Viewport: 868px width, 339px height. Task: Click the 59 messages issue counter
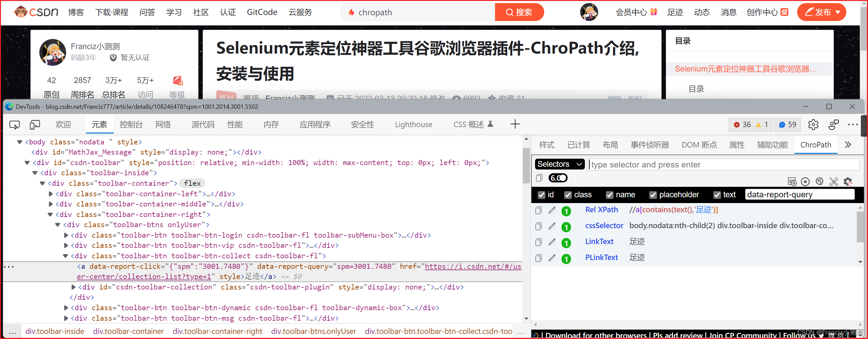(x=788, y=125)
